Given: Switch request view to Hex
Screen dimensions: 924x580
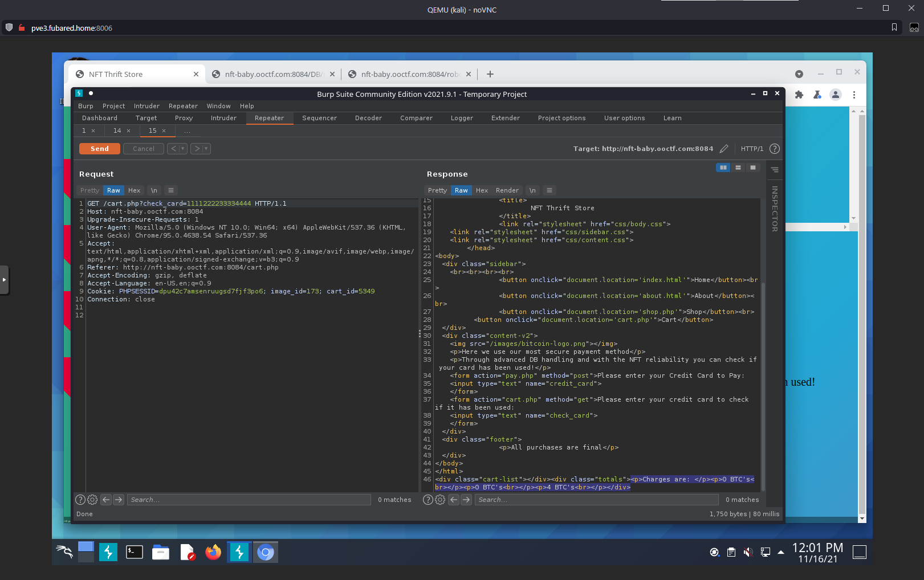Looking at the screenshot, I should tap(135, 190).
